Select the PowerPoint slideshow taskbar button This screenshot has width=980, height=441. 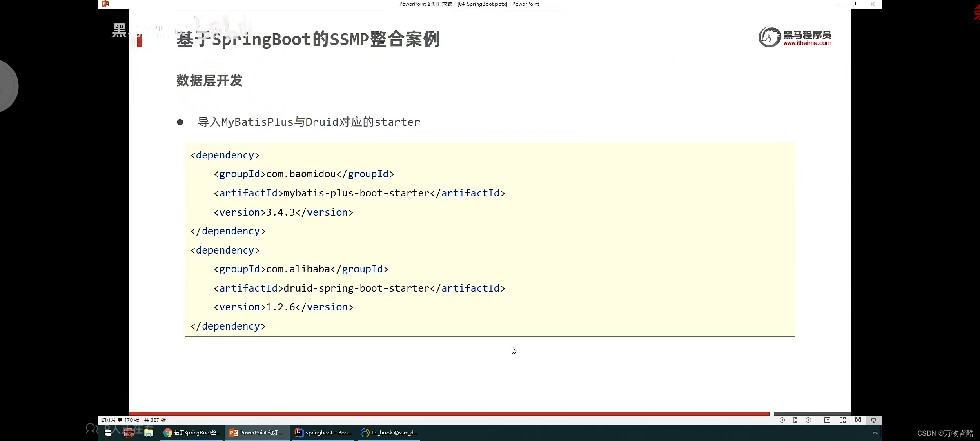coord(257,432)
